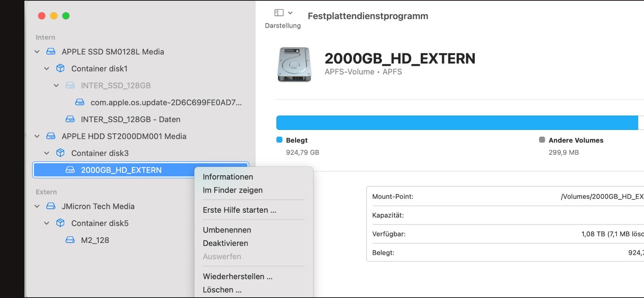644x298 pixels.
Task: Click the 2000GB_HD_EXTERN volume title heading
Action: [400, 59]
